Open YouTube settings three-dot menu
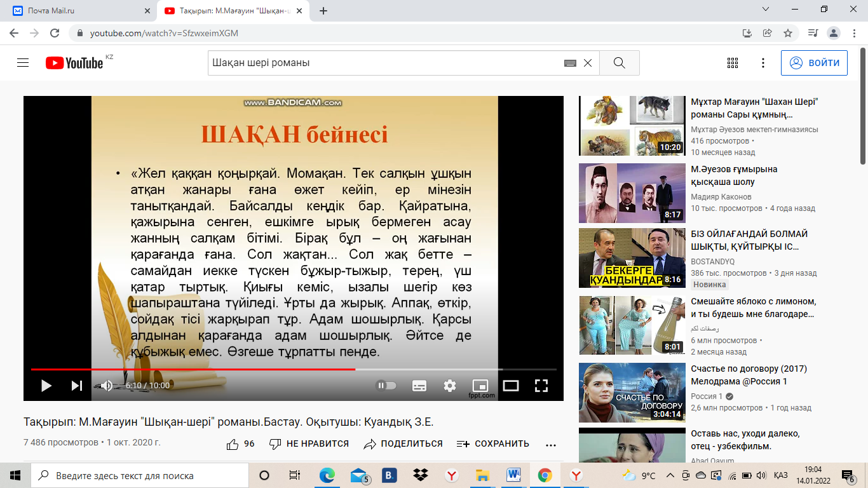 763,63
